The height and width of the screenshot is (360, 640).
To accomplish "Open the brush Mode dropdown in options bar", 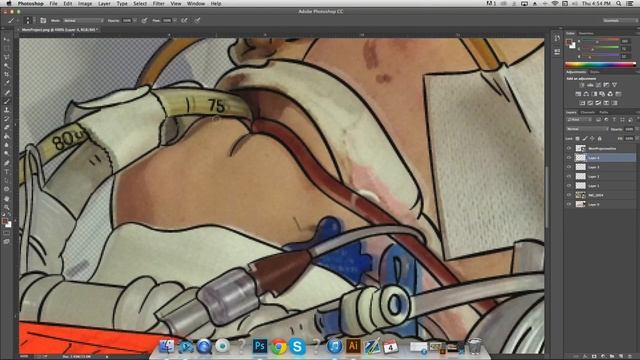I will (x=83, y=20).
